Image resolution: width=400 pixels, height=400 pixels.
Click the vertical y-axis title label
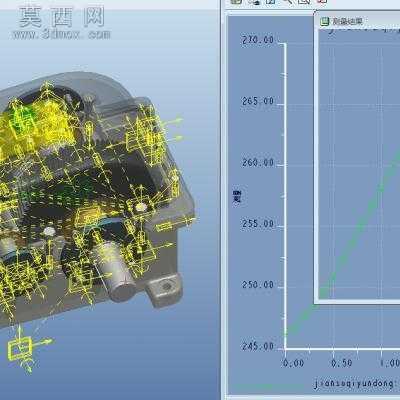click(x=237, y=197)
